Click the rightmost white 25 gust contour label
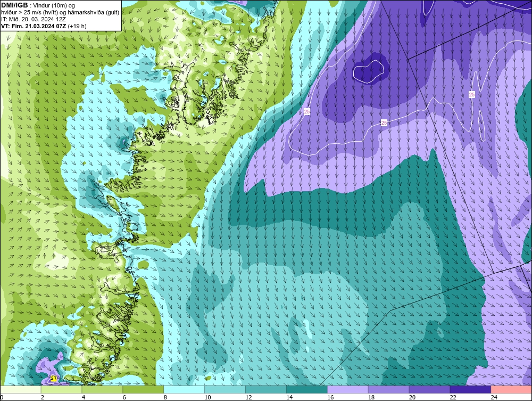 click(x=471, y=94)
